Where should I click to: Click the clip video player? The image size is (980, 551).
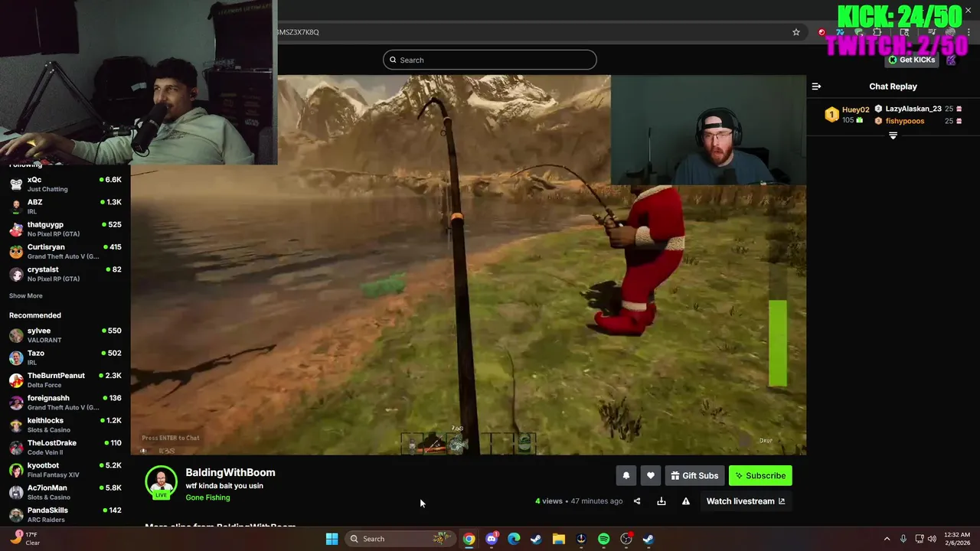click(x=468, y=265)
